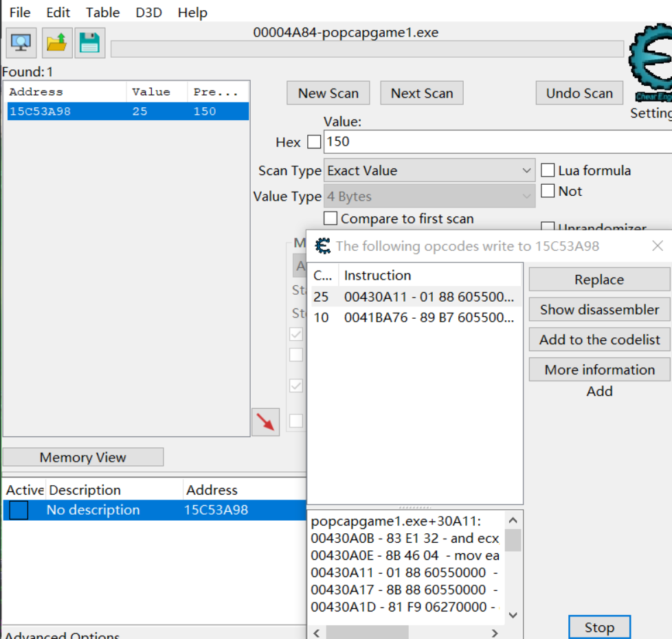Viewport: 672px width, 639px height.
Task: Click 15C53A98 address cell in address table
Action: (216, 510)
